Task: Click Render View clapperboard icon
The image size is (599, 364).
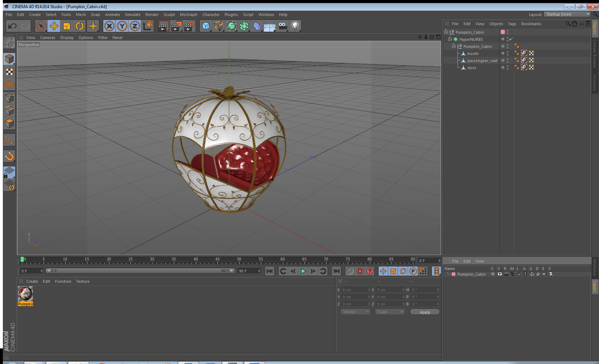Action: 163,26
